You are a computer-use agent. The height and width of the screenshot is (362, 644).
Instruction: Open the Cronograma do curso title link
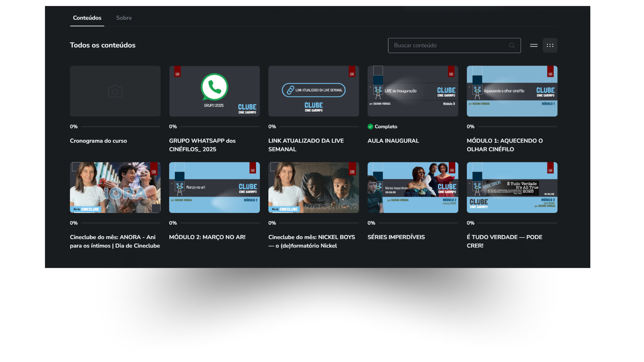coord(98,141)
